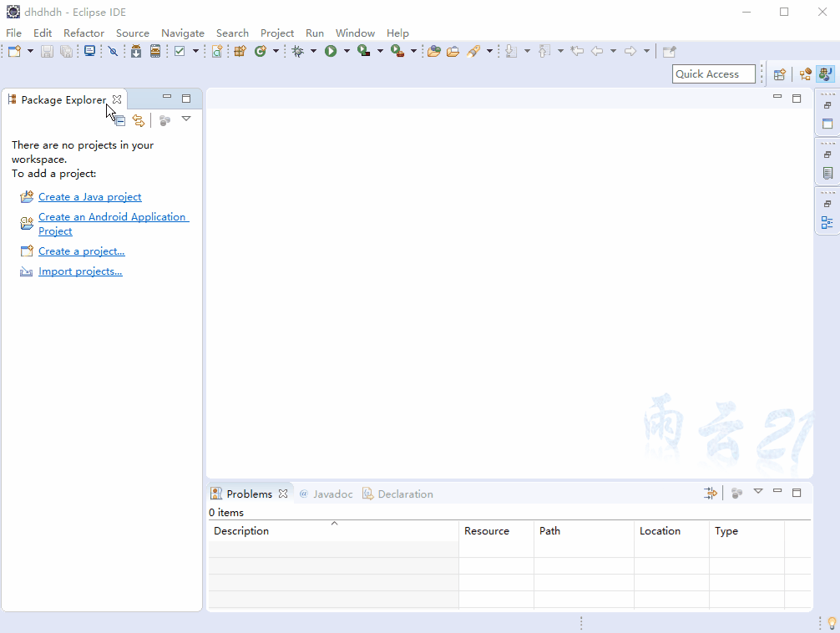Screen dimensions: 840x633
Task: Click the Save toolbar icon
Action: (x=47, y=52)
